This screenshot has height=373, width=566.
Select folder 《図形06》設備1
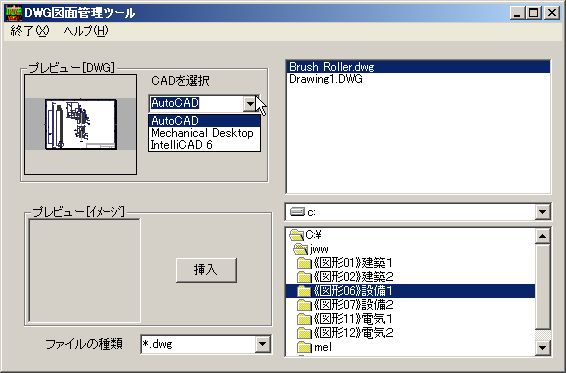point(410,291)
